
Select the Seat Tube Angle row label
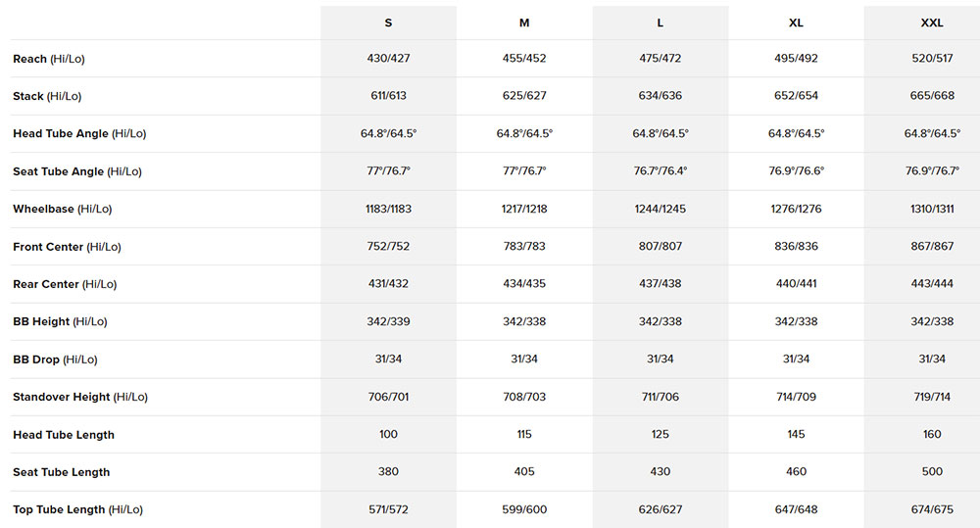[77, 171]
